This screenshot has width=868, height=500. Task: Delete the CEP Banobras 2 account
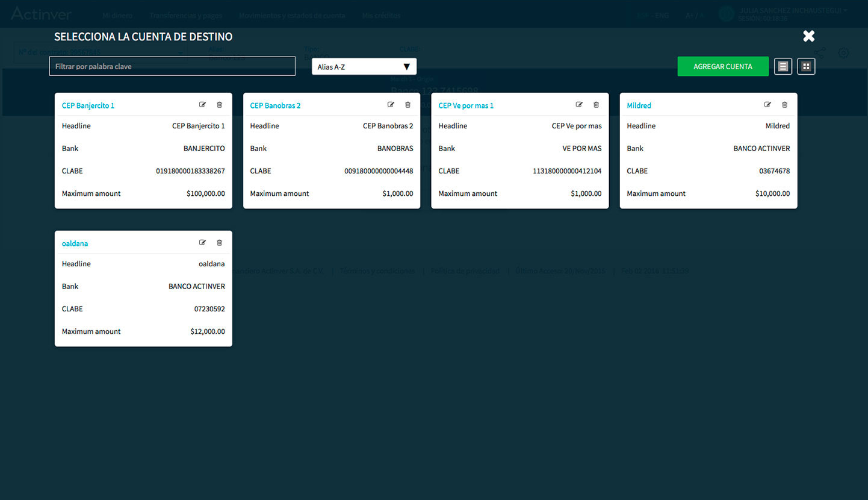(408, 105)
